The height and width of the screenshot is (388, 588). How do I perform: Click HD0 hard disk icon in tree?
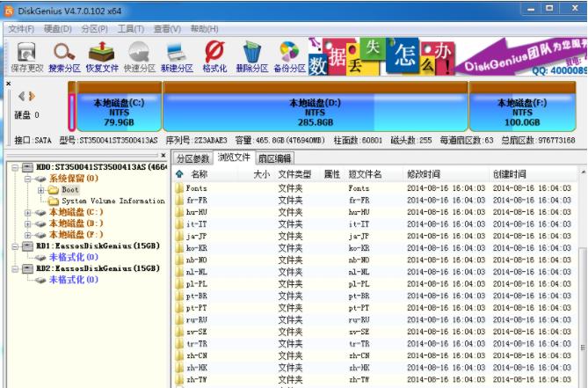[27, 167]
